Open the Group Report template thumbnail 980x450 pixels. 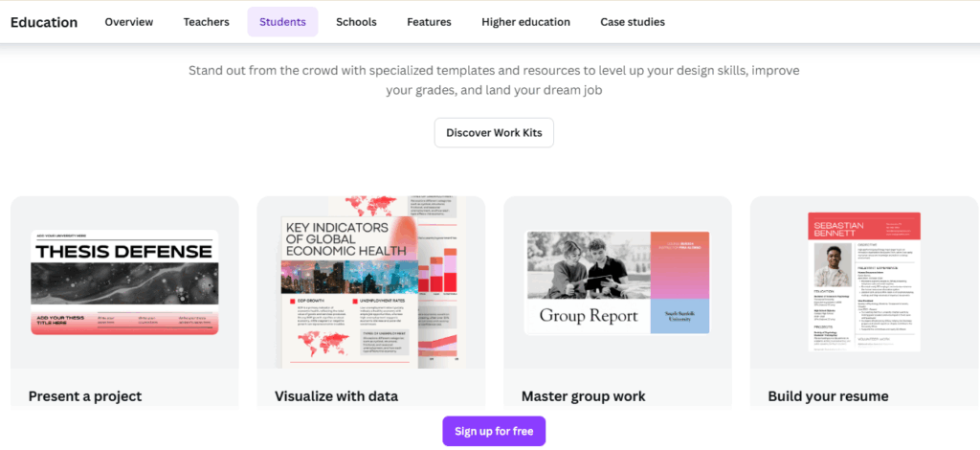click(617, 282)
